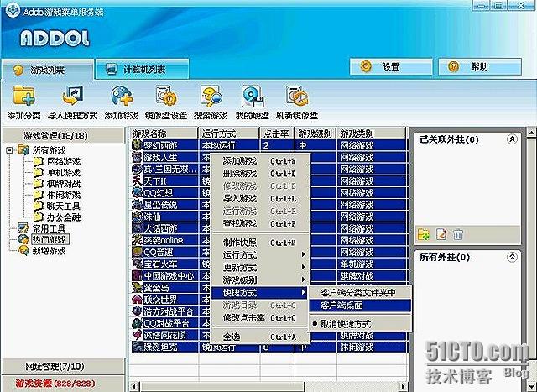
Task: Choose 客户端桌面 submenu option
Action: [x=360, y=306]
